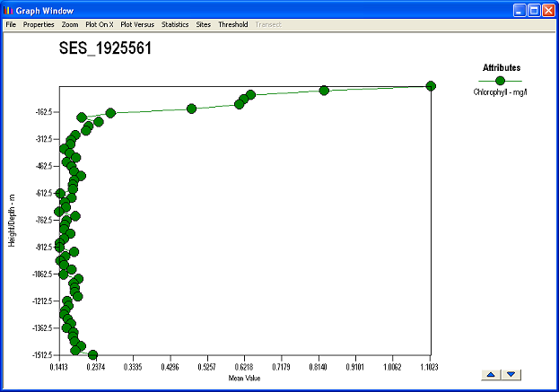Viewport: 559px width, 392px height.
Task: Select the bottom-most data point on the curve
Action: pos(92,354)
